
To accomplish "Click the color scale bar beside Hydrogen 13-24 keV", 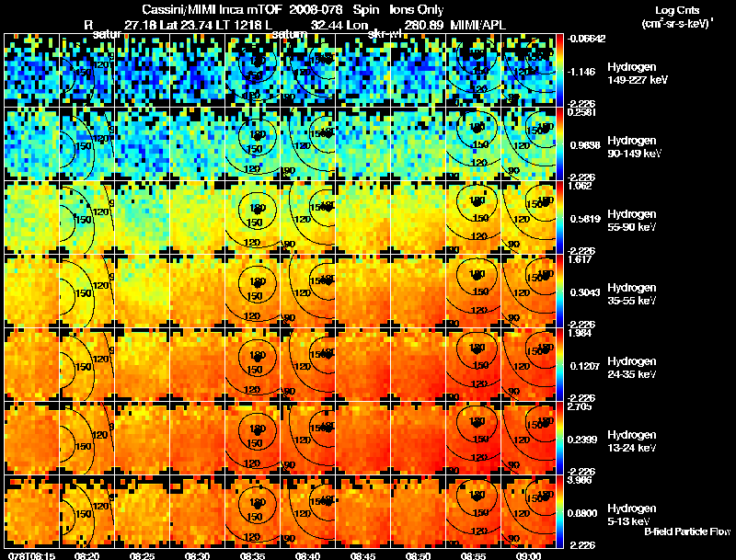I will pos(559,439).
